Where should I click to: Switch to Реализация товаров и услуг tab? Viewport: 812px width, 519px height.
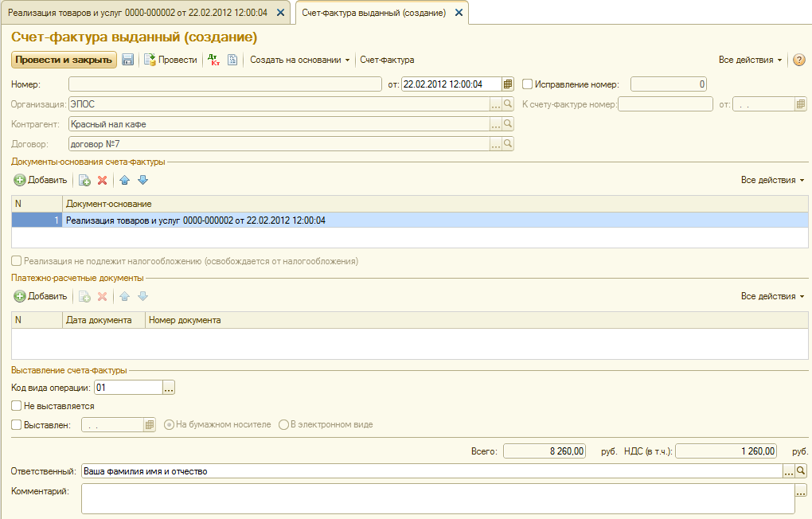click(138, 13)
